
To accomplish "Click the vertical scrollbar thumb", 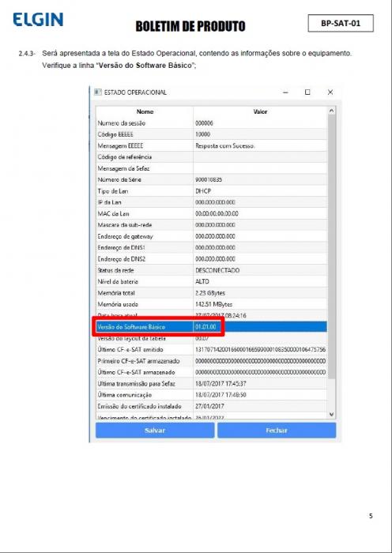I will pos(331,246).
